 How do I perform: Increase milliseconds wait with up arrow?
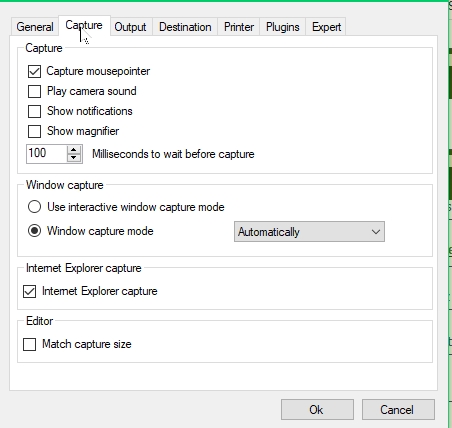pyautogui.click(x=74, y=150)
